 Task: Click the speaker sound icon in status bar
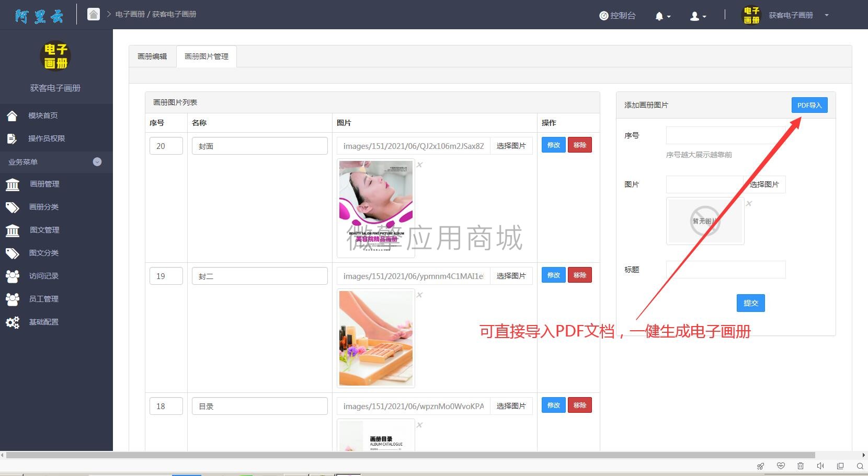(x=820, y=466)
